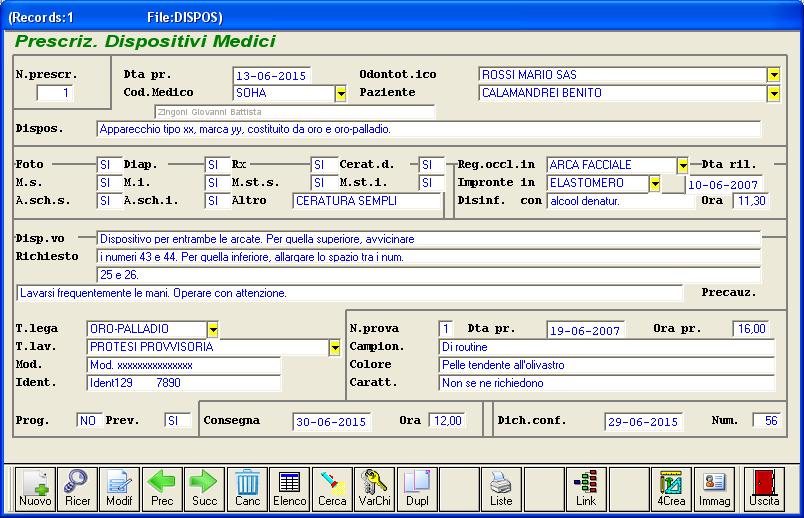
Task: Click the Consegna 30-06-2015 field
Action: coord(332,422)
